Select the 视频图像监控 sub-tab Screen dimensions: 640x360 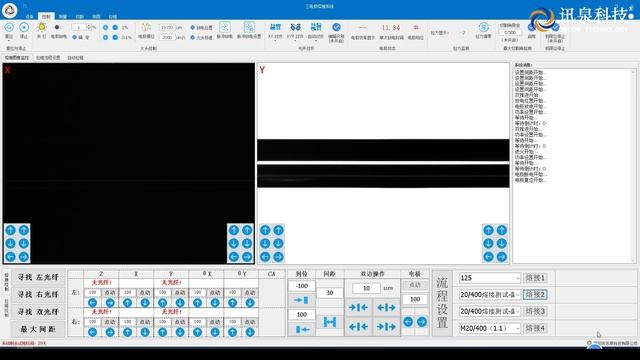[17, 58]
